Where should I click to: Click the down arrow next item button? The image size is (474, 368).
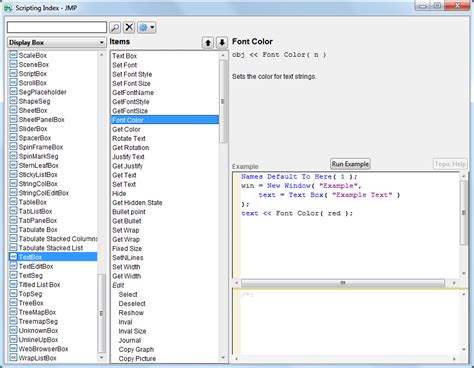[222, 43]
